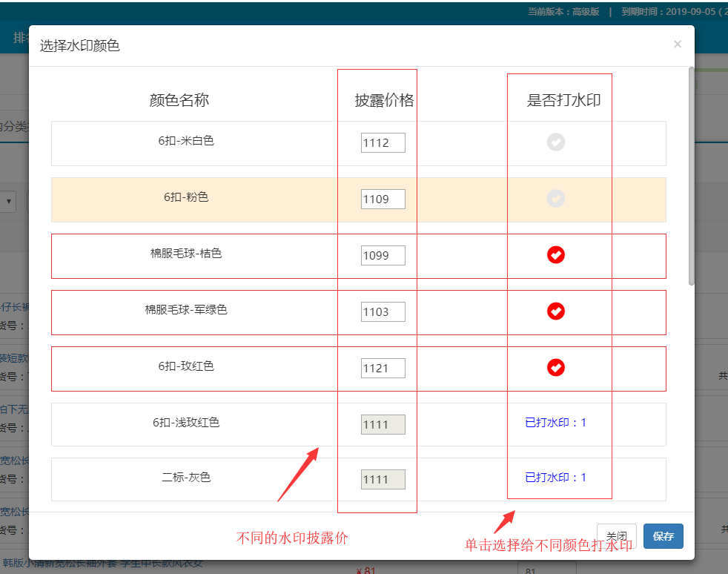This screenshot has width=728, height=574.
Task: Uncheck red watermark icon for 棉服毛球-桔色
Action: [556, 255]
